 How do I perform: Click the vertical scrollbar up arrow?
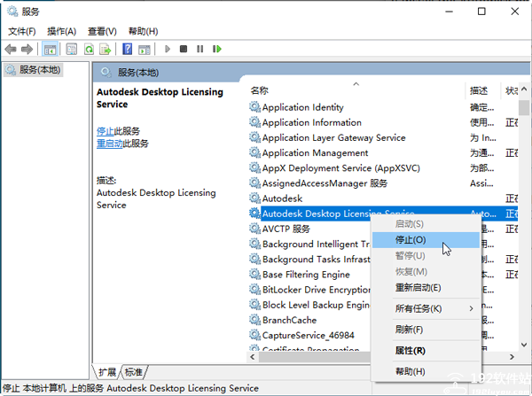pos(524,89)
